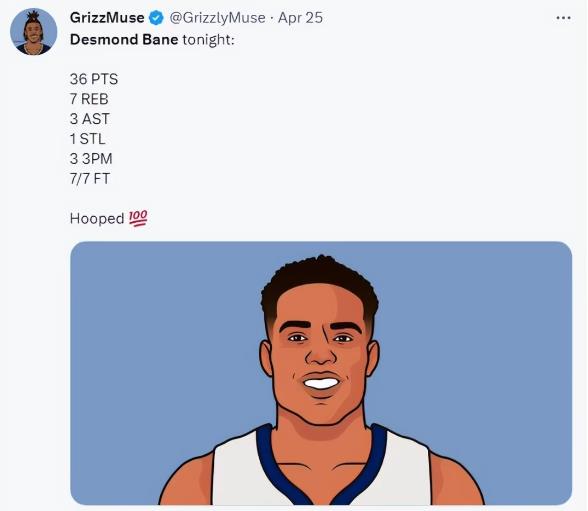Select the 3 AST stat line

(x=90, y=119)
